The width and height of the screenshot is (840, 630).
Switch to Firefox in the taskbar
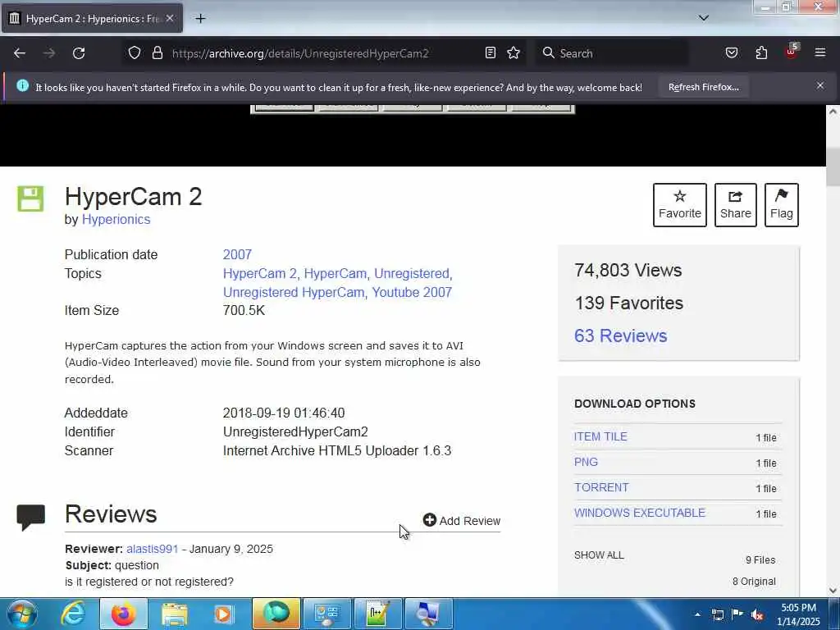123,614
